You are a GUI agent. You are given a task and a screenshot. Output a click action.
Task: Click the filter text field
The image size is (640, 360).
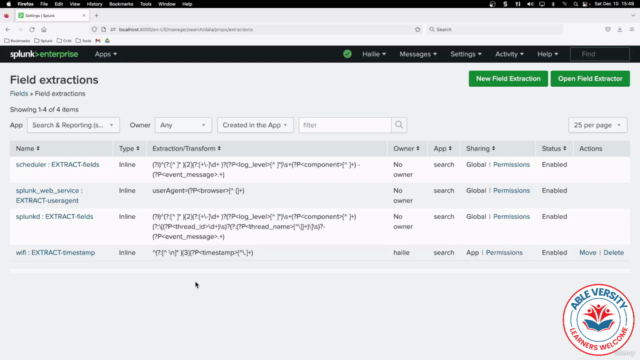click(x=345, y=125)
